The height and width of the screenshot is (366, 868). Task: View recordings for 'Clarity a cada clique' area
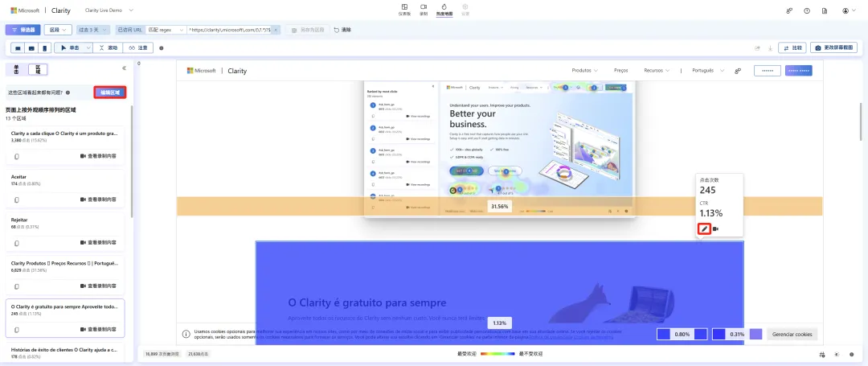point(99,157)
